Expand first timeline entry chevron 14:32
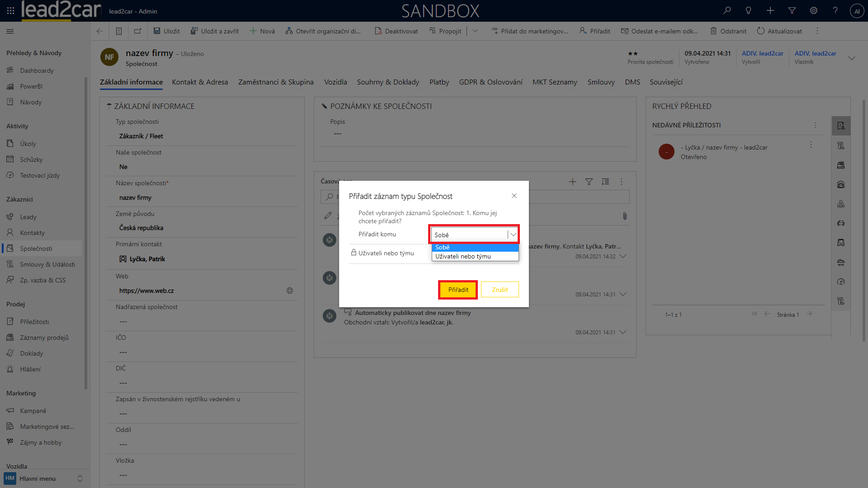Screen dimensions: 868x488 coord(623,256)
